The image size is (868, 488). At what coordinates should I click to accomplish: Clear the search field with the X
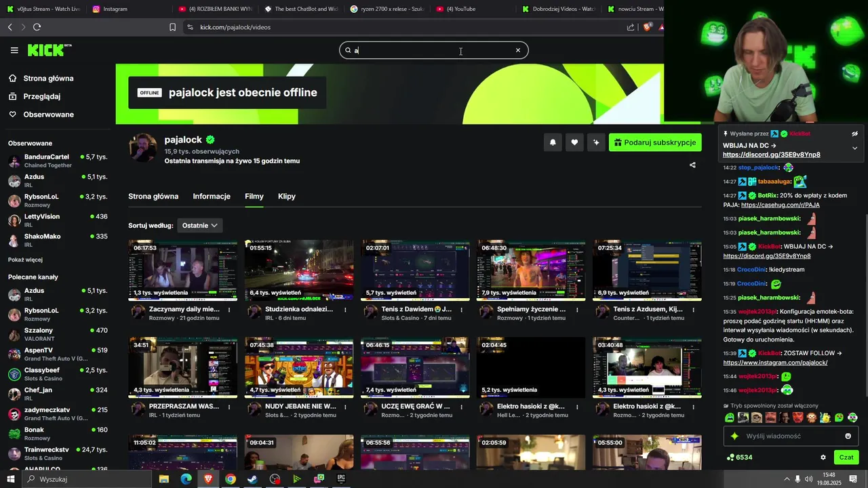(x=518, y=50)
